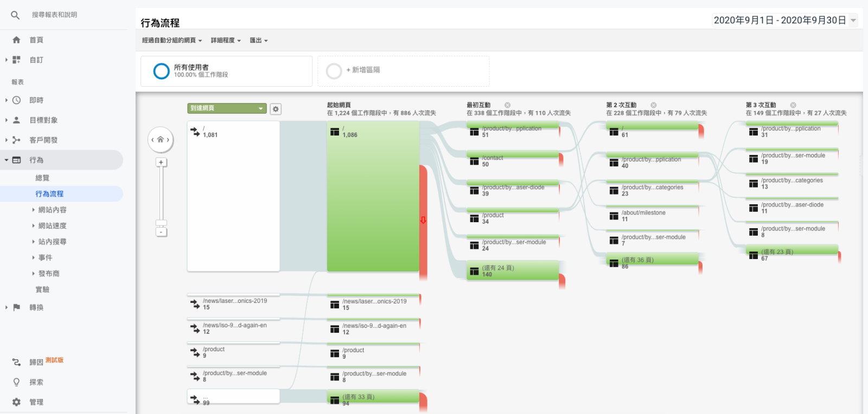Zoom in with the plus button
The width and height of the screenshot is (868, 414).
click(161, 162)
